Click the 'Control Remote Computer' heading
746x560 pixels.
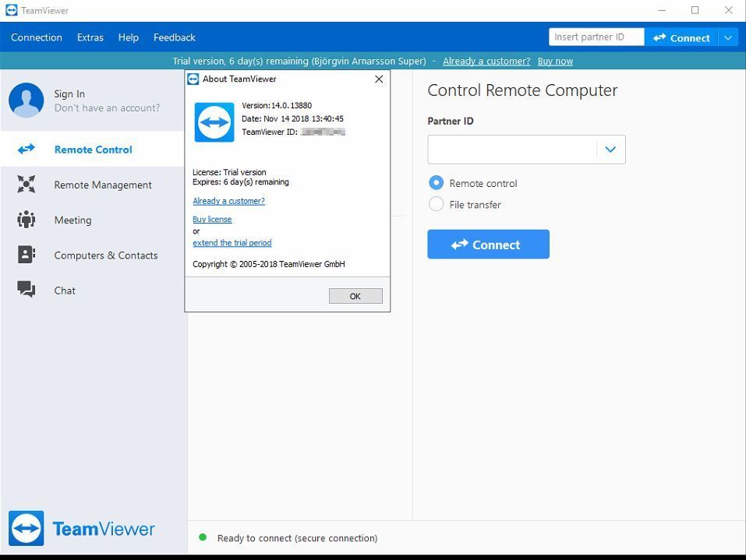522,90
